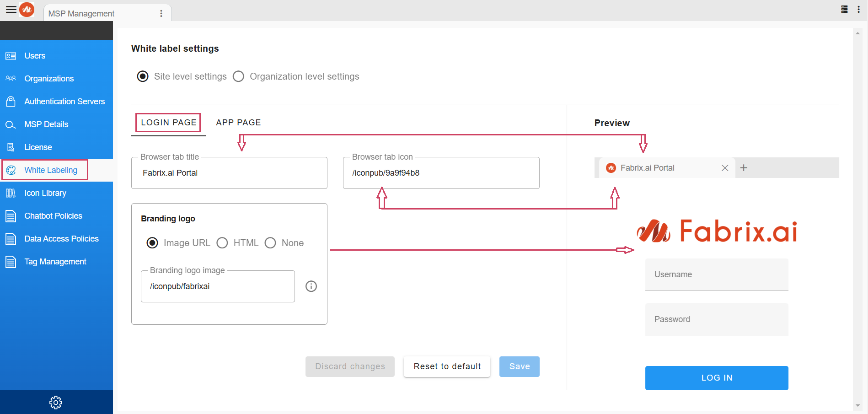Choose HTML branding logo option
This screenshot has width=868, height=414.
click(222, 243)
